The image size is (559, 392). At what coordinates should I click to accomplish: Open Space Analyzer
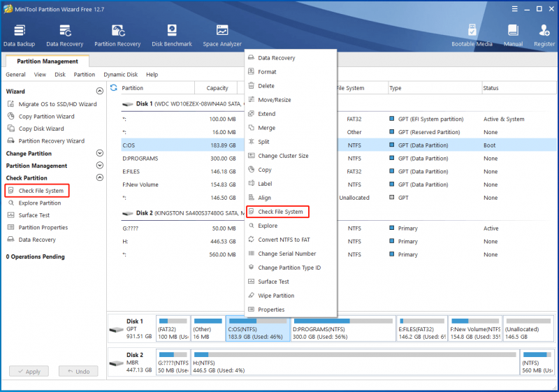pyautogui.click(x=222, y=36)
